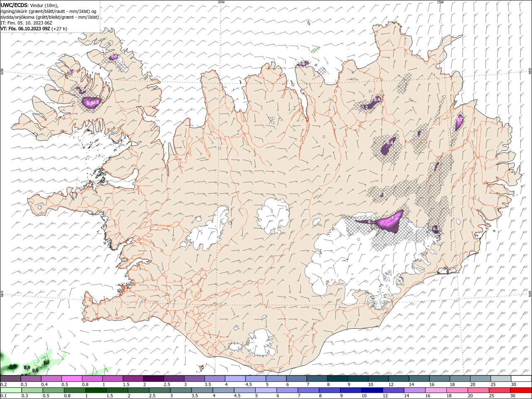Click the 'VT: Fös. 06.10.2023 09Z' valid time
The width and height of the screenshot is (532, 399).
(25, 29)
